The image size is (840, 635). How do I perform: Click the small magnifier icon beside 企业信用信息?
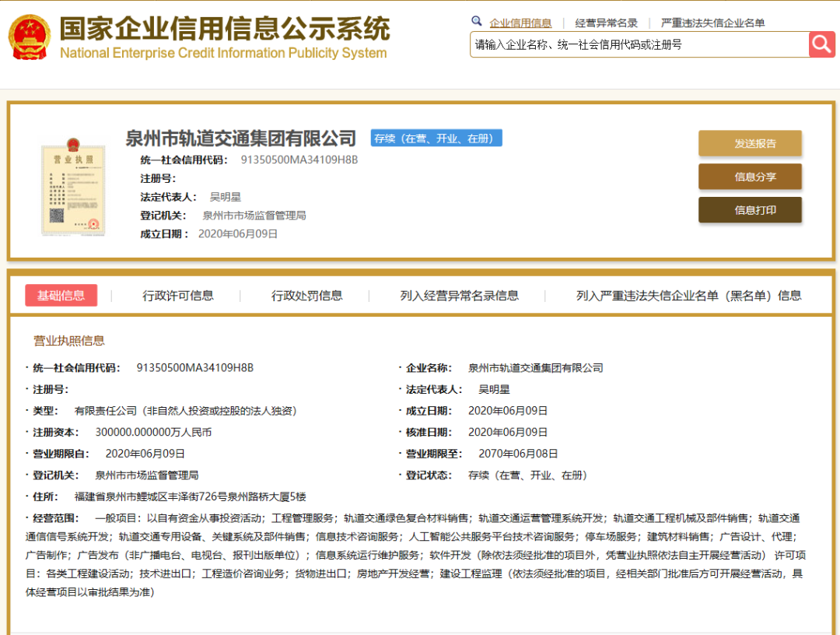(x=477, y=22)
